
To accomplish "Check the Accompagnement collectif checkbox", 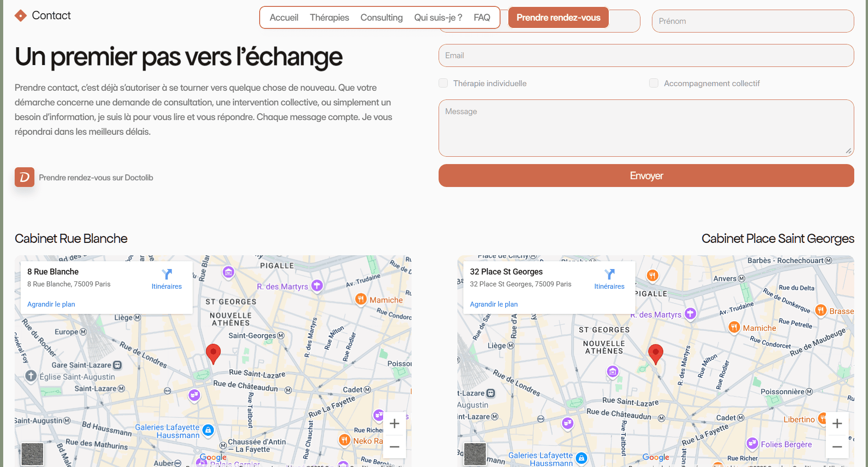I will [654, 83].
